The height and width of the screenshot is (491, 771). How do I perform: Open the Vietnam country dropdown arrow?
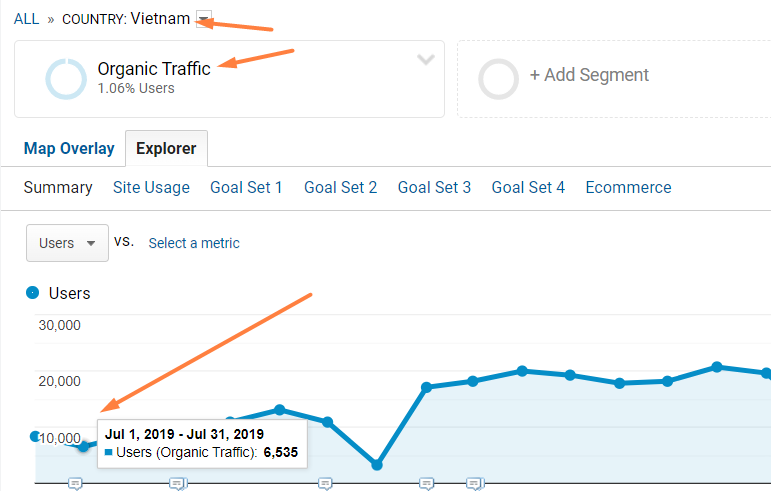click(204, 19)
